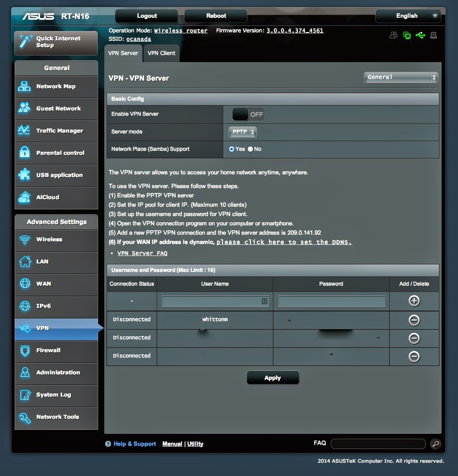The image size is (458, 476).
Task: Click the USB application puzzle icon
Action: coord(24,175)
